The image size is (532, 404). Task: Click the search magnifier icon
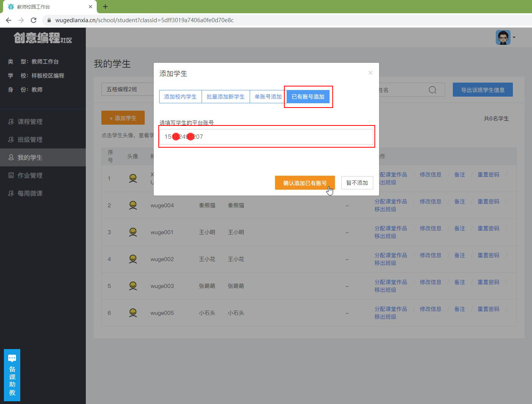[433, 90]
